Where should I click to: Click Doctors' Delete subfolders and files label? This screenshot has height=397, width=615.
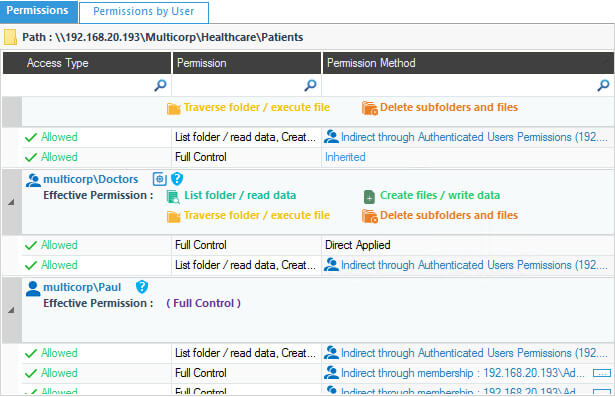click(x=449, y=215)
